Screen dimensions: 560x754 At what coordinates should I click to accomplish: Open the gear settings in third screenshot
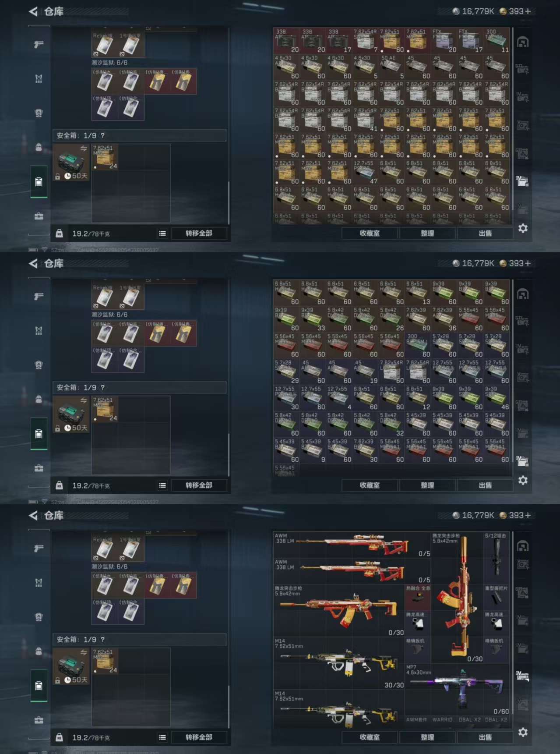(x=523, y=732)
